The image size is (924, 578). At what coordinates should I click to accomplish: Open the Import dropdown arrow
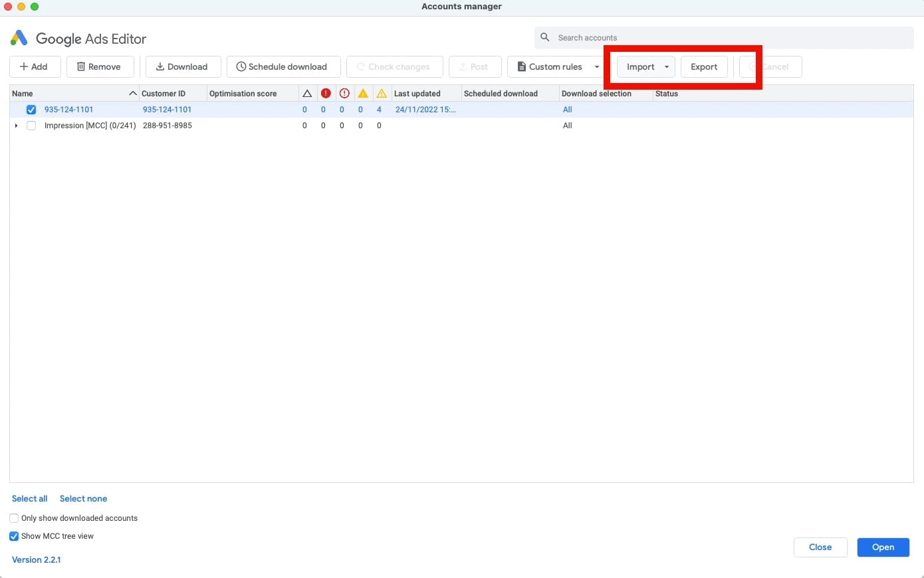click(667, 66)
